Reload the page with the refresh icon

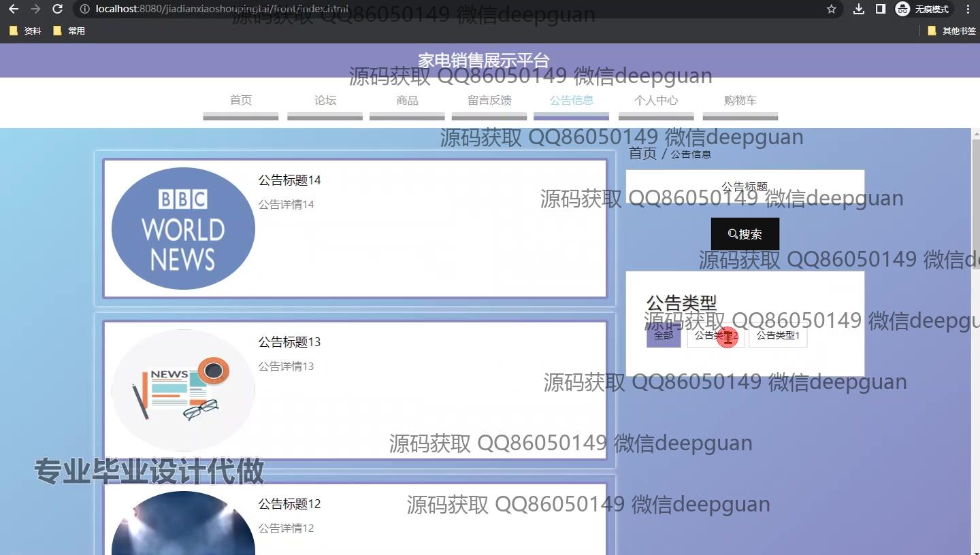coord(58,9)
